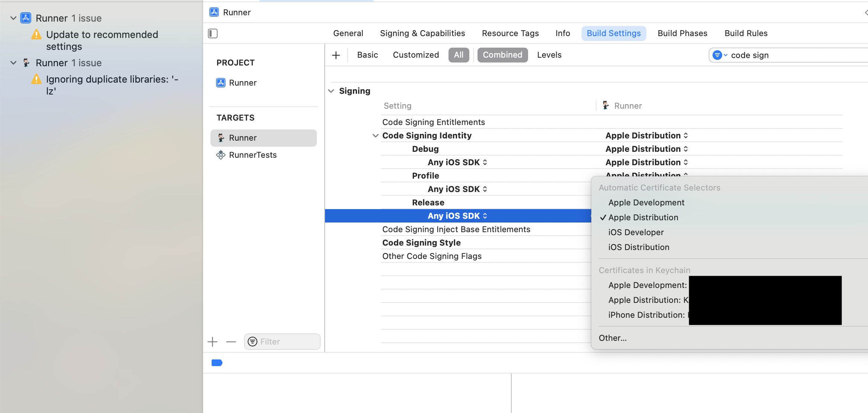Screen dimensions: 868x413
Task: Open the Debug 'Apple Distribution' dropdown
Action: (x=647, y=149)
